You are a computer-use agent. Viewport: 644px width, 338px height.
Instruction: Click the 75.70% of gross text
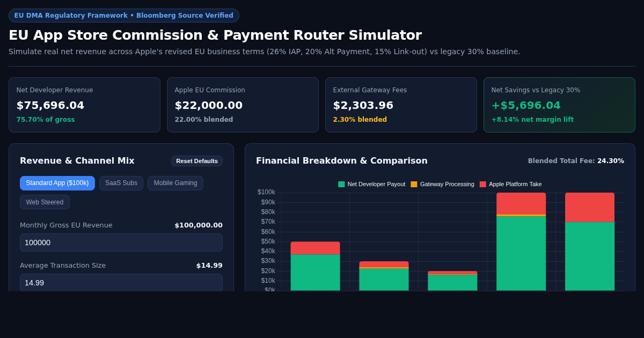(x=46, y=120)
